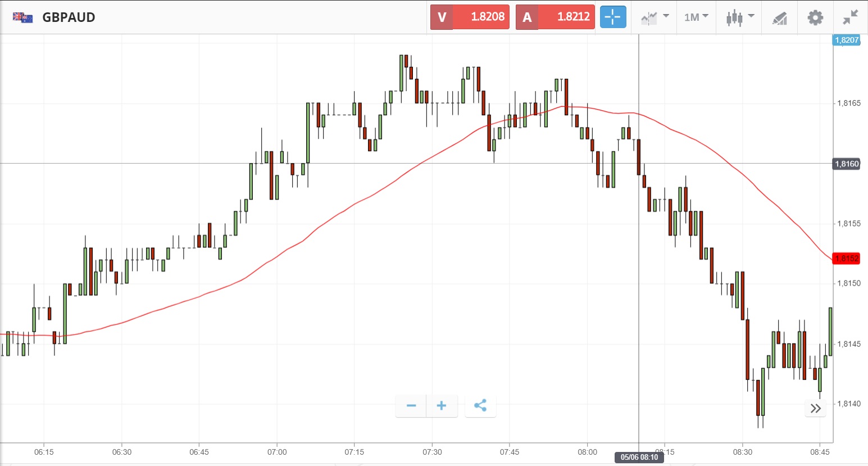Open the indicators dropdown
This screenshot has width=868, height=466.
coord(655,17)
